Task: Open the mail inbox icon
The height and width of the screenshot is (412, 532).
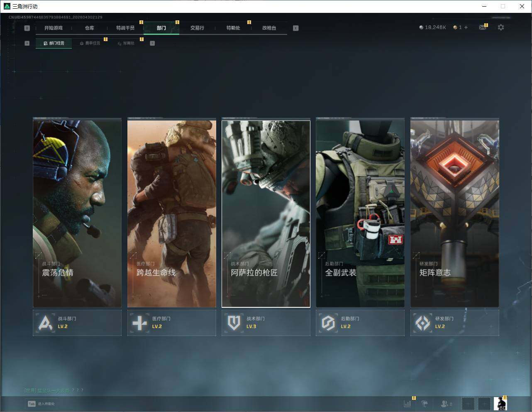Action: [482, 27]
